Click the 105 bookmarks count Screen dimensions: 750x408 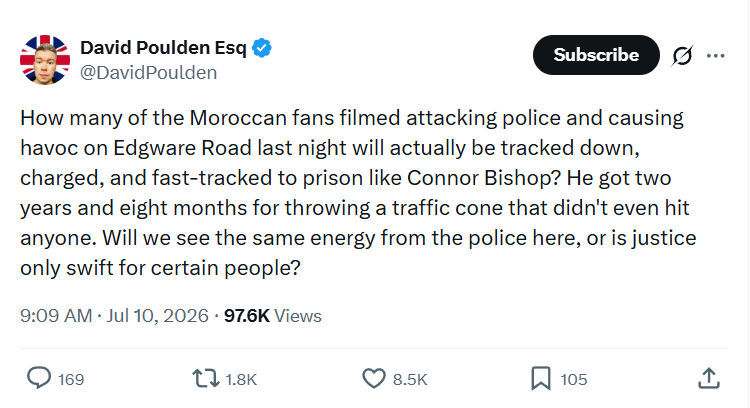tap(574, 380)
